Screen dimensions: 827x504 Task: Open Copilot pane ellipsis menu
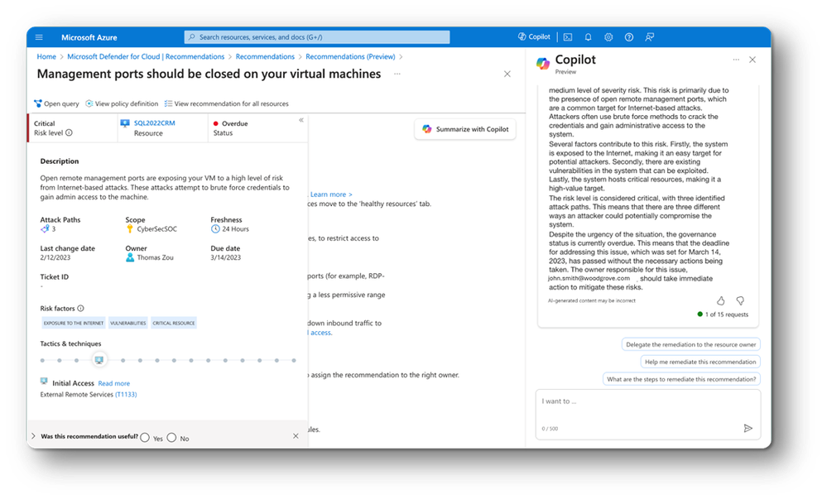736,60
